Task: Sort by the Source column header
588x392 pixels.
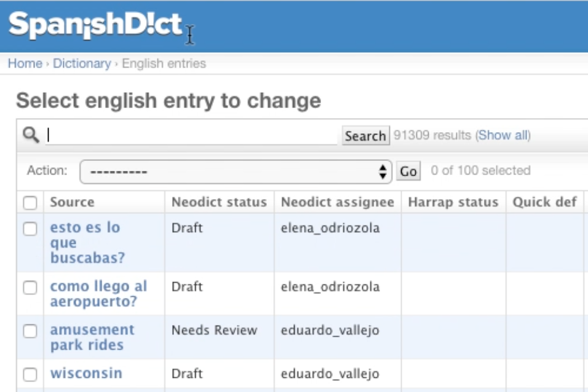Action: point(72,202)
